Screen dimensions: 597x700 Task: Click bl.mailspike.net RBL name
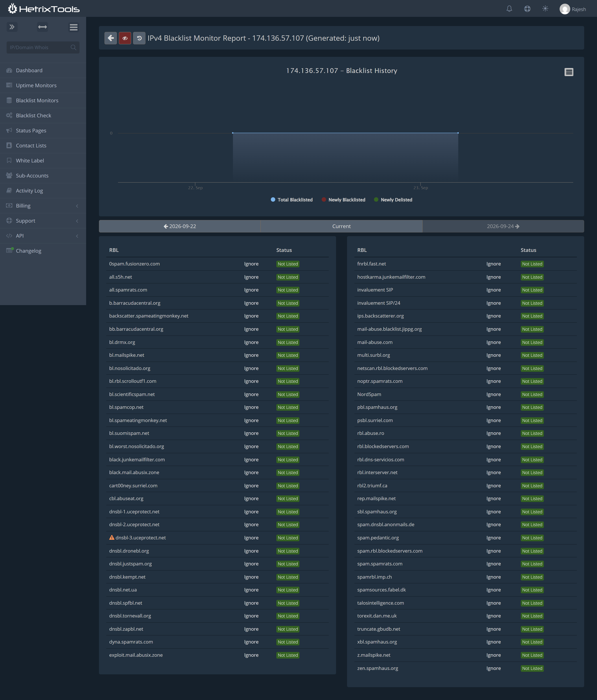click(127, 355)
